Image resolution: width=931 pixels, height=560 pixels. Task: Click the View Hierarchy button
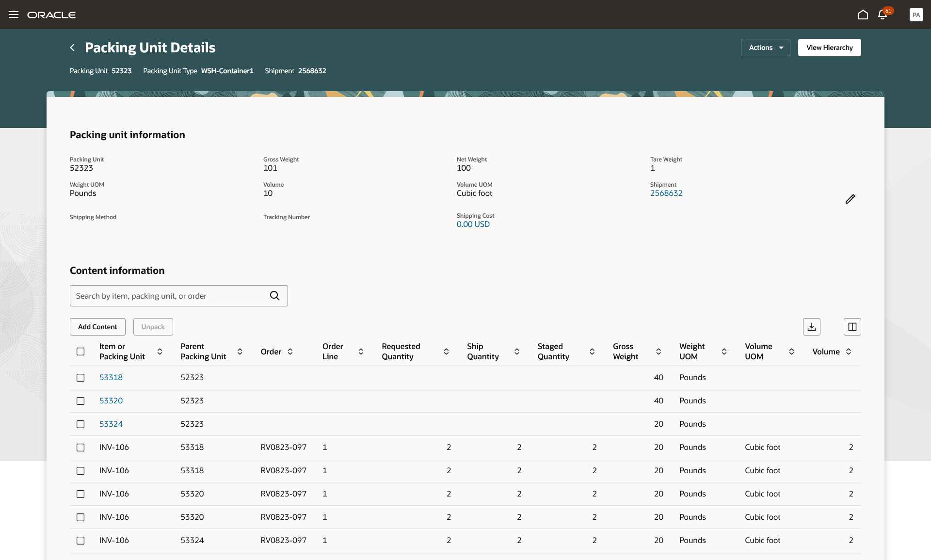tap(829, 48)
